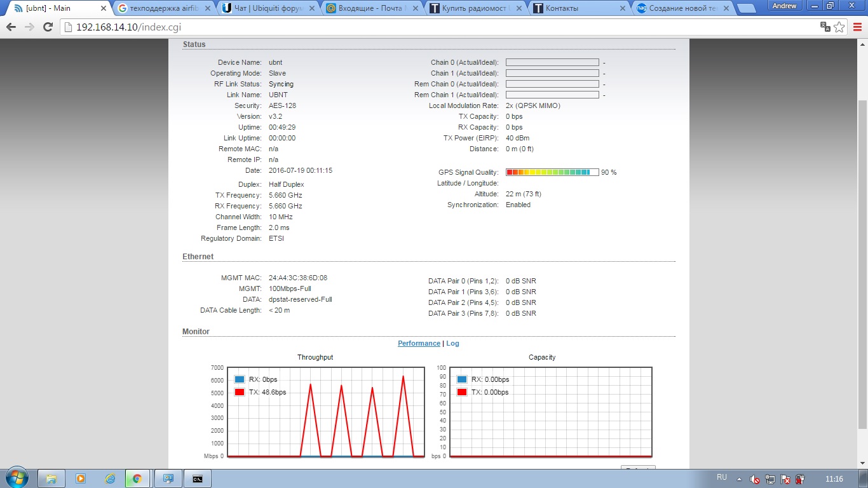
Task: Close the [ubnt] - Main tab
Action: tap(104, 8)
